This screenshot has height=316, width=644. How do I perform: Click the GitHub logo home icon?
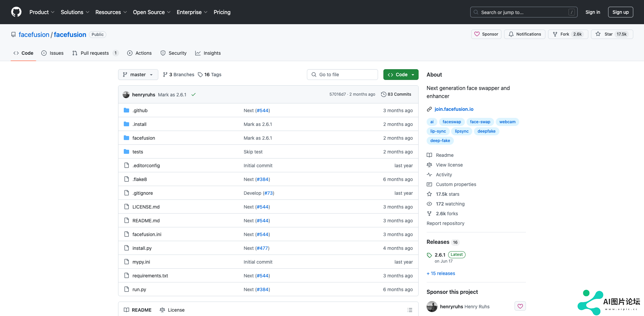click(x=16, y=12)
